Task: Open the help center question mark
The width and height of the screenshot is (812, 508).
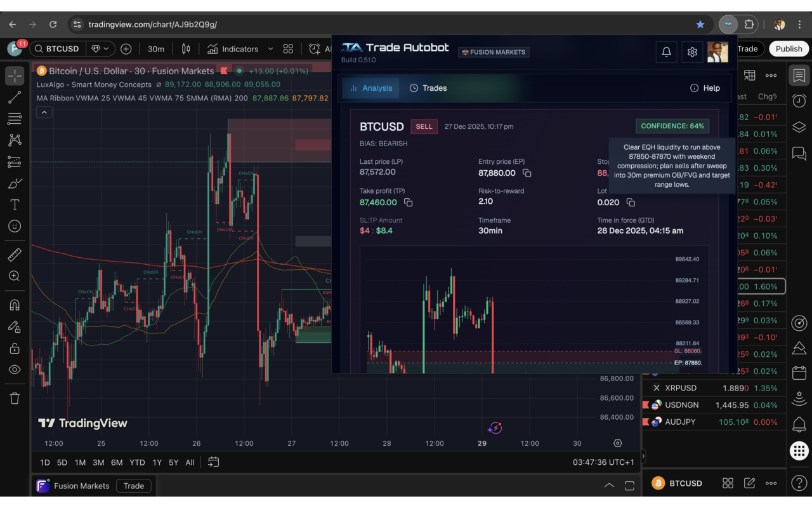Action: click(x=799, y=483)
